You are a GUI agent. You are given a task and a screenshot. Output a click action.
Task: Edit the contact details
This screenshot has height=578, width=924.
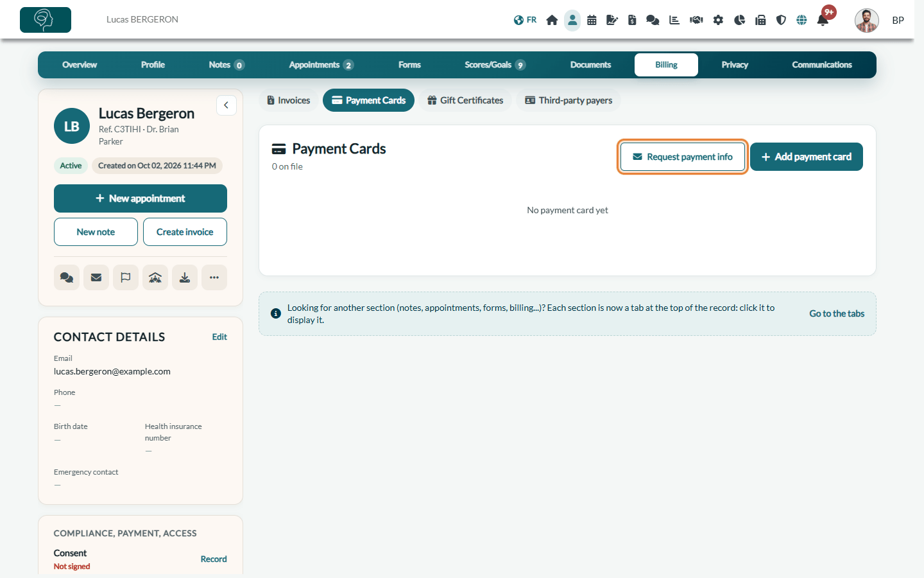point(219,337)
